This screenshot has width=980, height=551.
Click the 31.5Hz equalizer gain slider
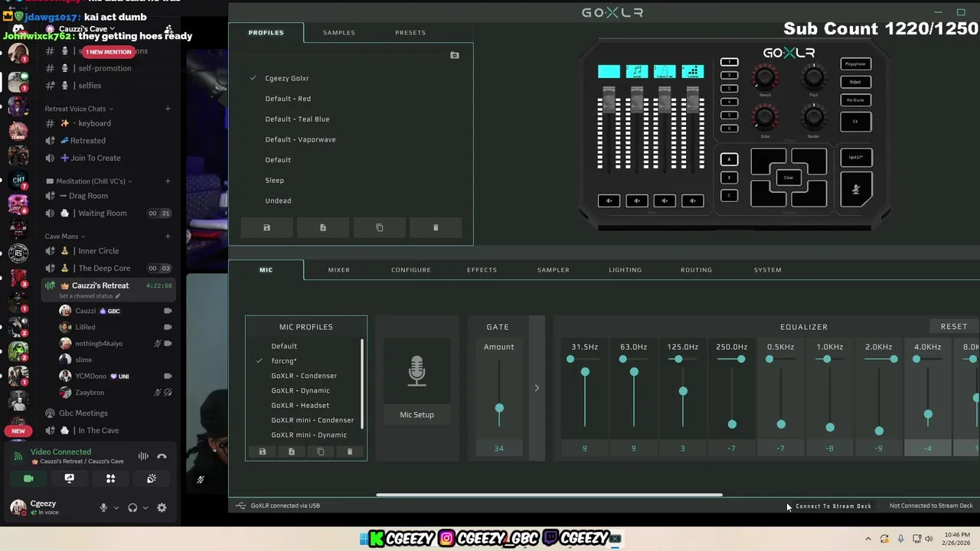tap(585, 372)
